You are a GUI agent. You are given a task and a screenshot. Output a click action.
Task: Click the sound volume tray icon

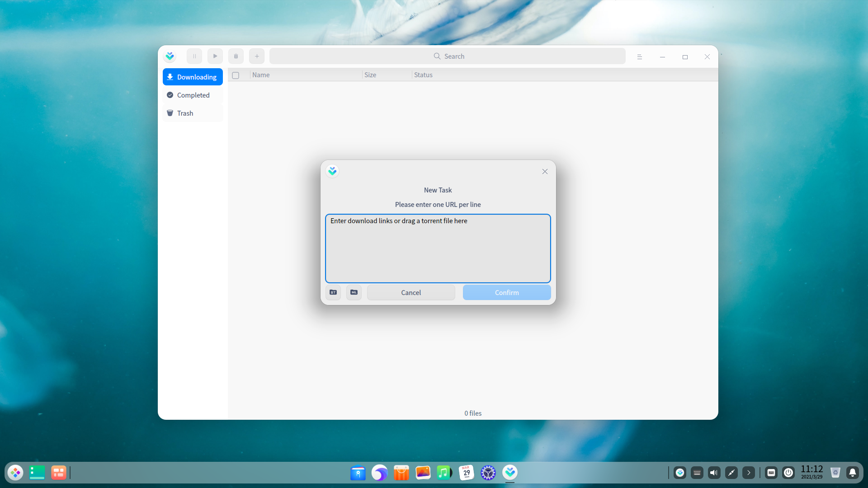(x=714, y=473)
